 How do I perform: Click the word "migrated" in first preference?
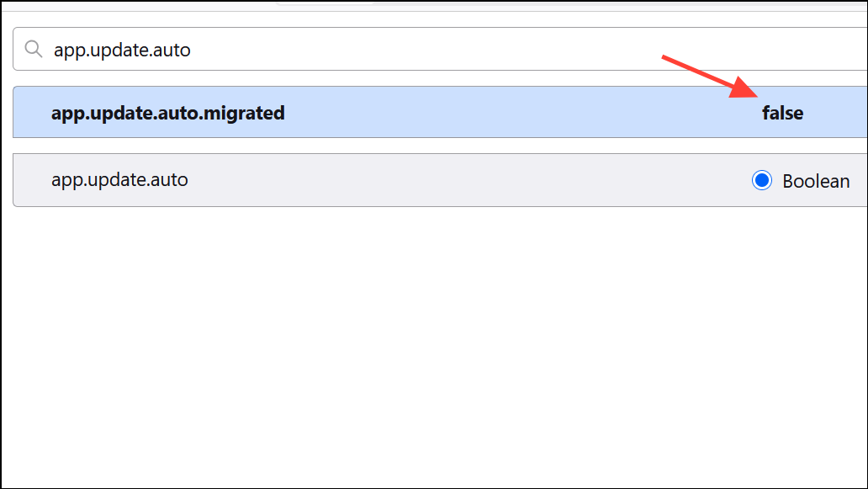click(x=244, y=114)
